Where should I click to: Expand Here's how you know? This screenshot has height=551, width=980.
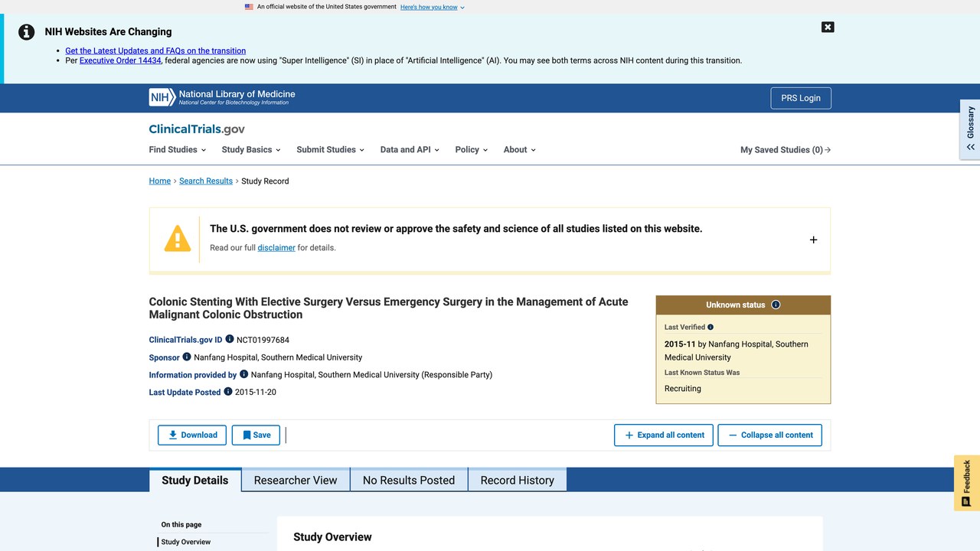pyautogui.click(x=433, y=7)
